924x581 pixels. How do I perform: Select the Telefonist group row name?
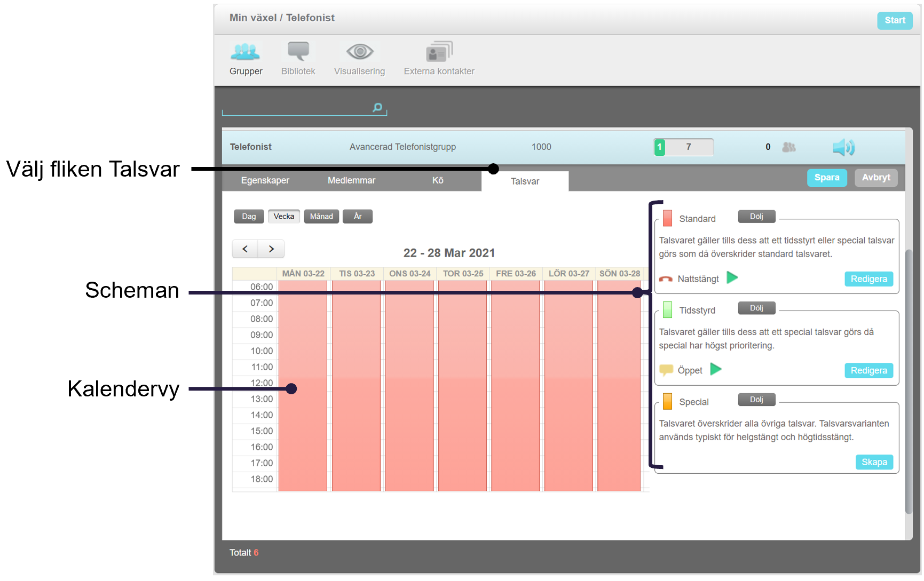point(250,147)
